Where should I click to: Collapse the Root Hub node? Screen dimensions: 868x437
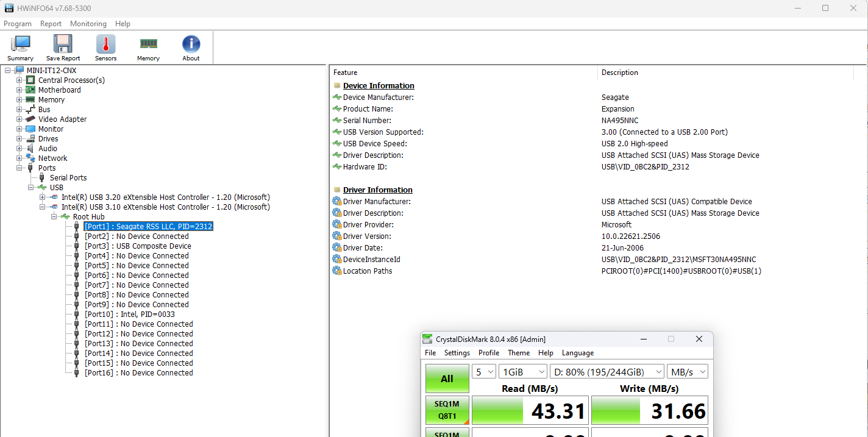[x=54, y=216]
